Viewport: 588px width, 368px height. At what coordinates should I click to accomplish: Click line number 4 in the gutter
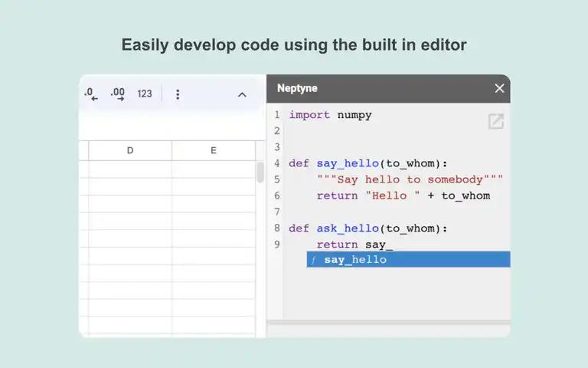[276, 163]
